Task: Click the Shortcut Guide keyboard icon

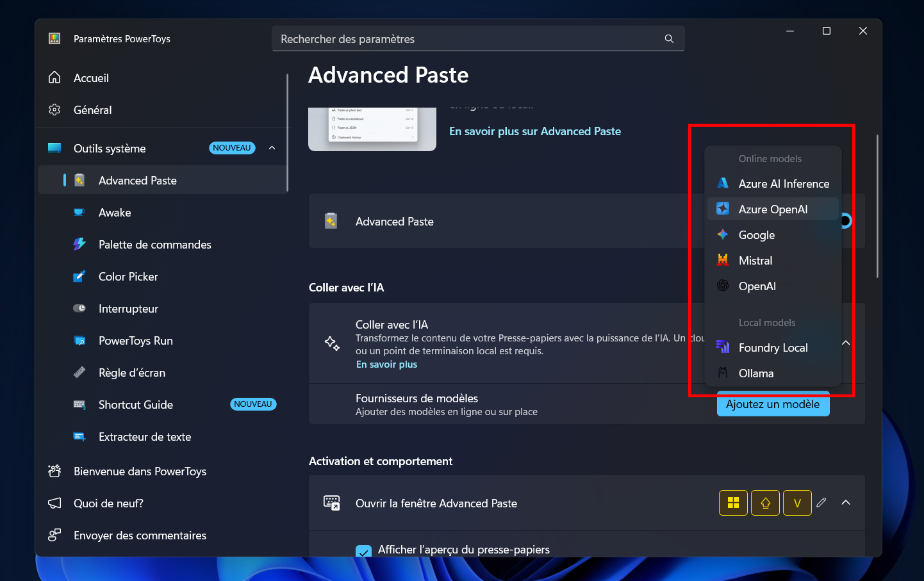Action: point(79,404)
